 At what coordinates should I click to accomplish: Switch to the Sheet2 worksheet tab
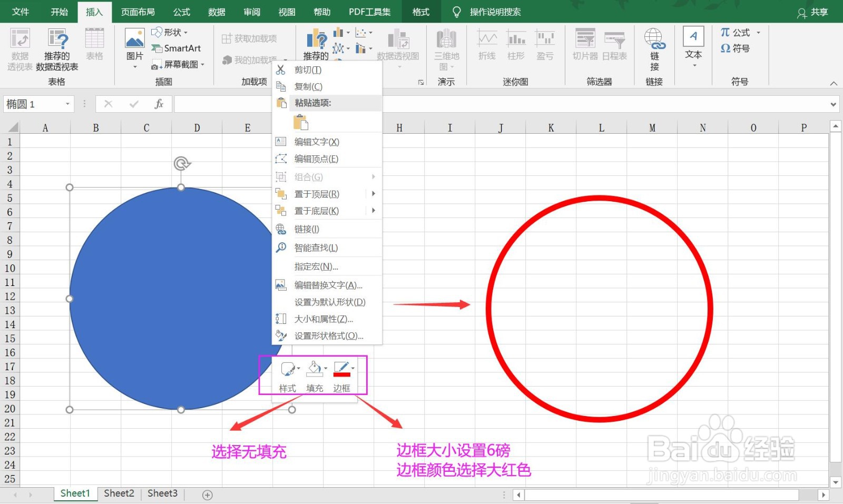tap(119, 493)
